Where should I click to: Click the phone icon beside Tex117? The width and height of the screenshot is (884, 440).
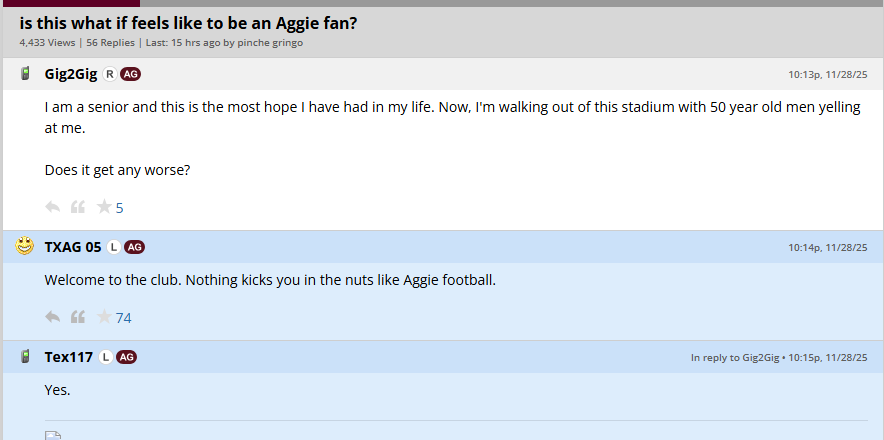tap(26, 356)
